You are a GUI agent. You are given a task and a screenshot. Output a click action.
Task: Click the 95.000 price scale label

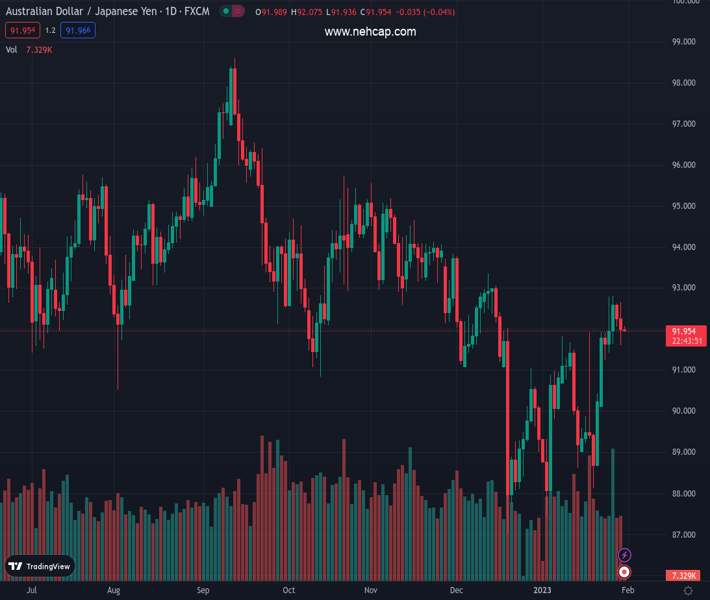click(x=684, y=206)
